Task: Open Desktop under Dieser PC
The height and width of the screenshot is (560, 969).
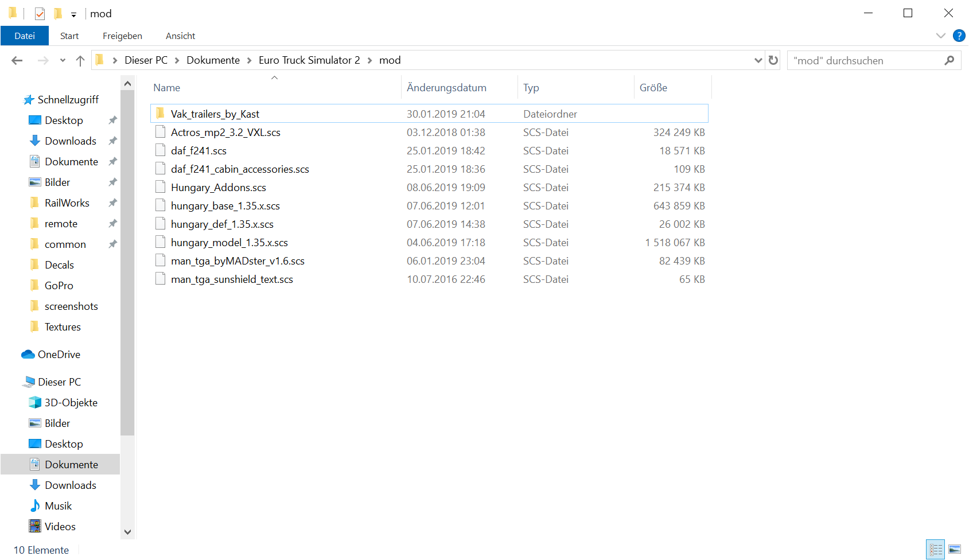Action: [x=60, y=444]
